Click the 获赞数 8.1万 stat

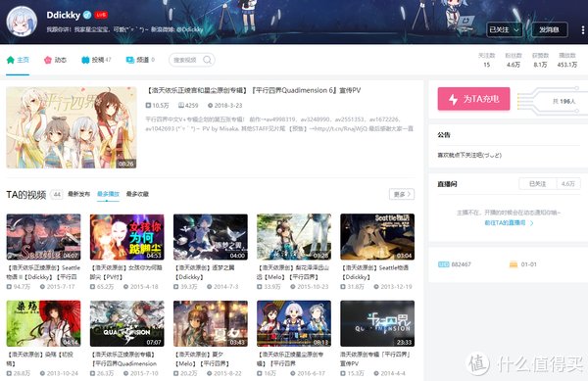[540, 60]
